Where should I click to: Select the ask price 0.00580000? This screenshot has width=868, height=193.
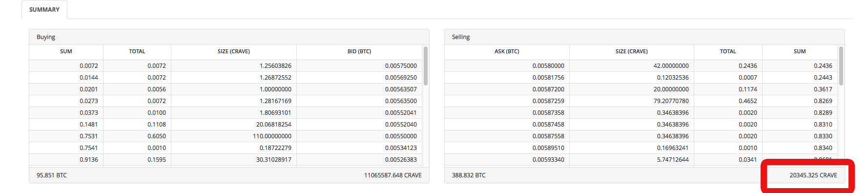548,66
